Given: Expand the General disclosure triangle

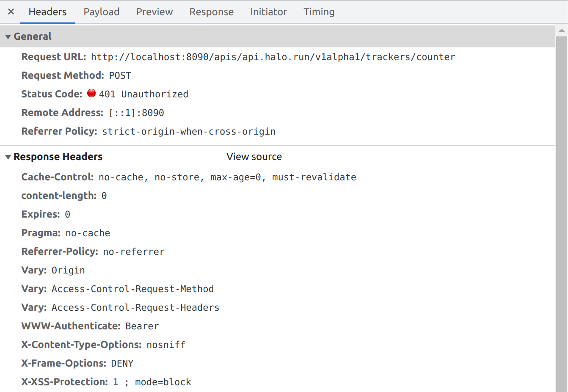Looking at the screenshot, I should pyautogui.click(x=7, y=36).
